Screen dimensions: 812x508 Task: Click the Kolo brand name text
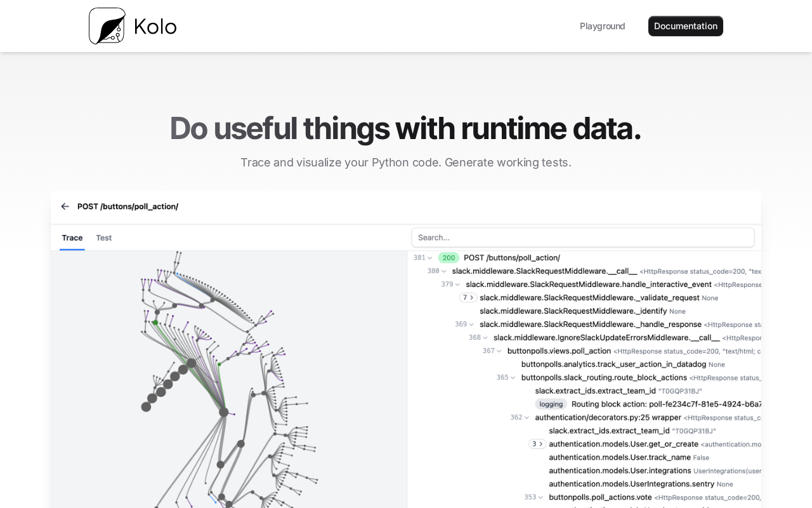(x=155, y=27)
